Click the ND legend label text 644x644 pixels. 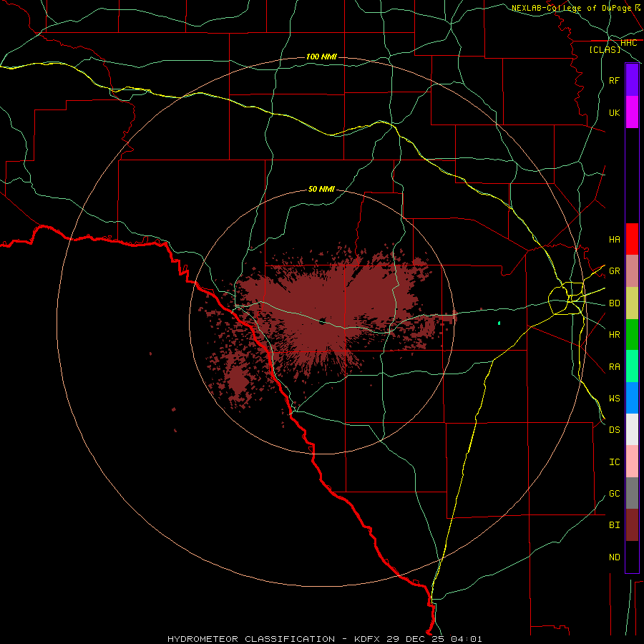[614, 557]
